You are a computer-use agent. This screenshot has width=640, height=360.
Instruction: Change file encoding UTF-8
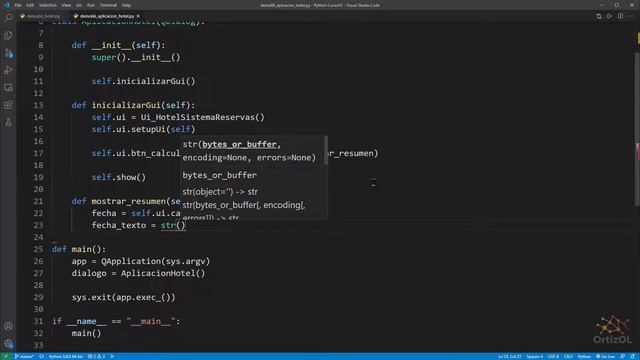[x=553, y=356]
